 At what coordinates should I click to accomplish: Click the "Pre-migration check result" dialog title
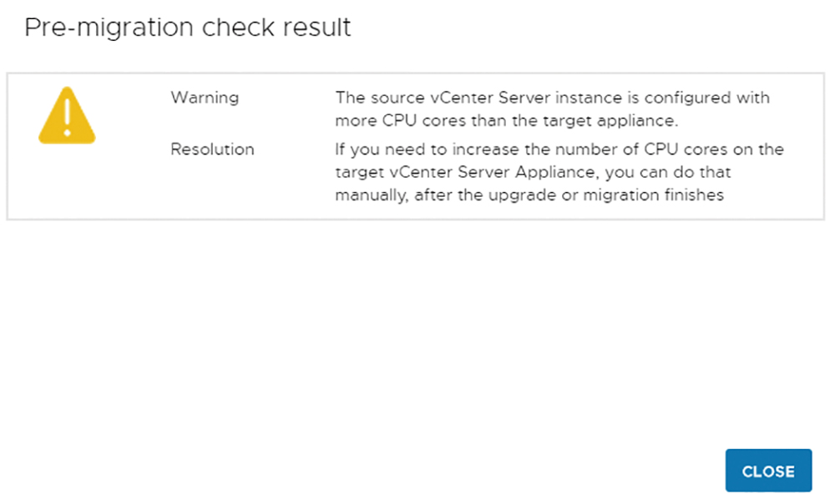click(x=187, y=28)
